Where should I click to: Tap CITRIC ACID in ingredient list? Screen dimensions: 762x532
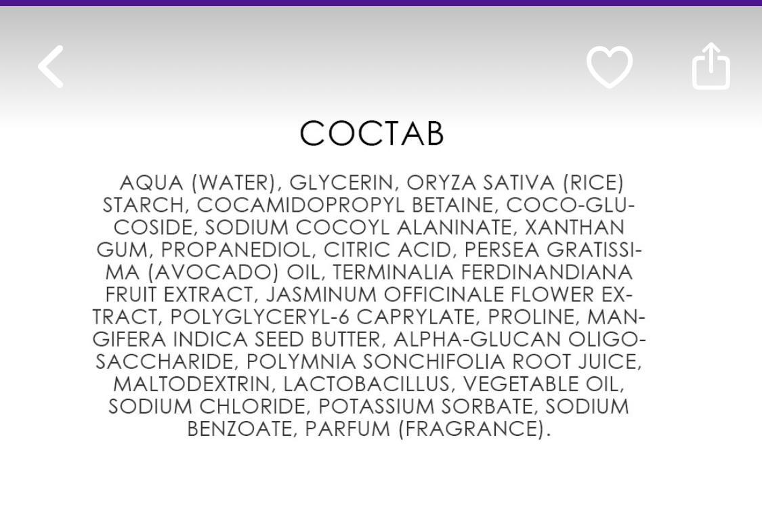click(x=387, y=250)
